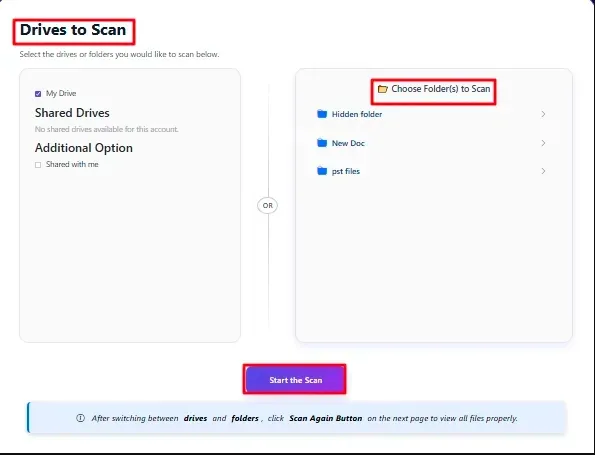
Task: Click the New Doc blue folder icon
Action: point(322,143)
